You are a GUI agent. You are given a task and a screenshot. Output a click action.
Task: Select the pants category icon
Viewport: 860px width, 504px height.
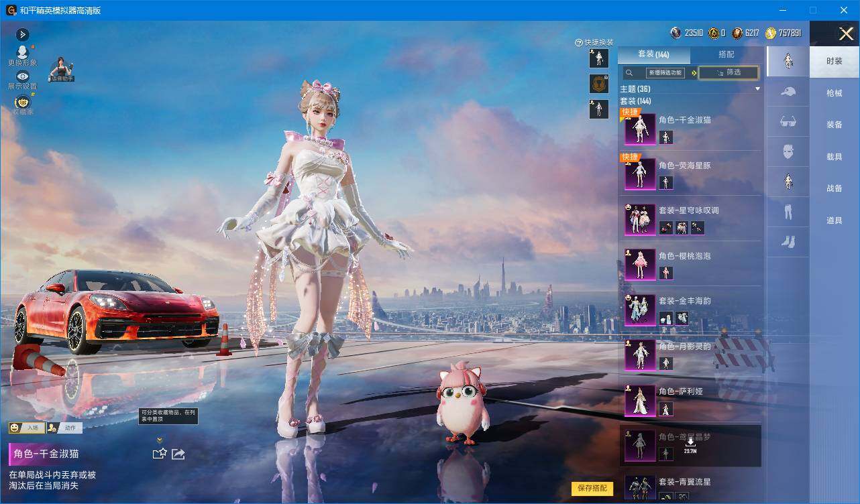[788, 212]
